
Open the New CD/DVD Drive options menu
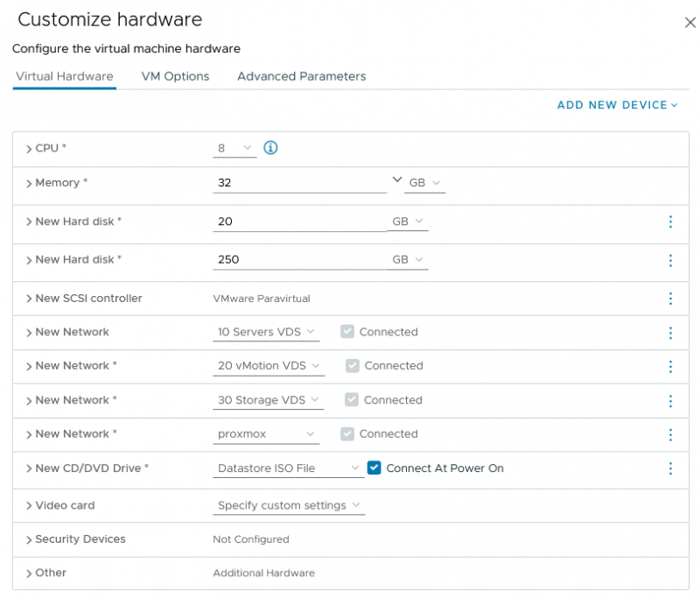click(670, 468)
